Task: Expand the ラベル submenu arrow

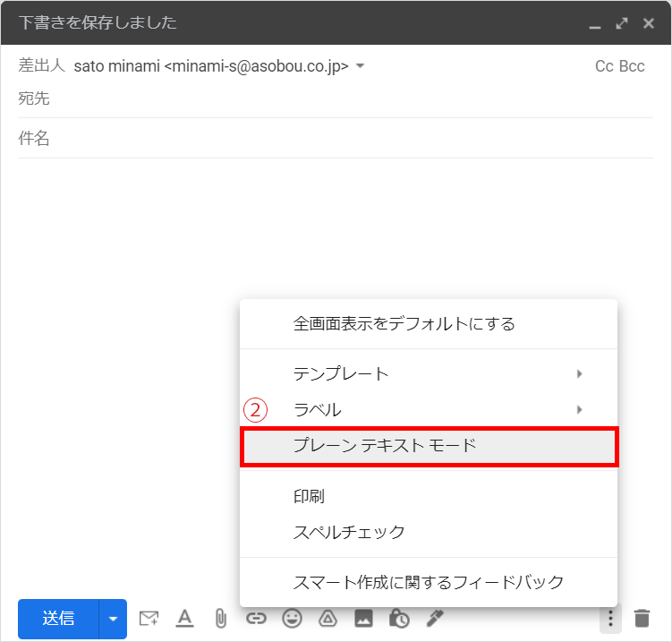Action: click(580, 409)
